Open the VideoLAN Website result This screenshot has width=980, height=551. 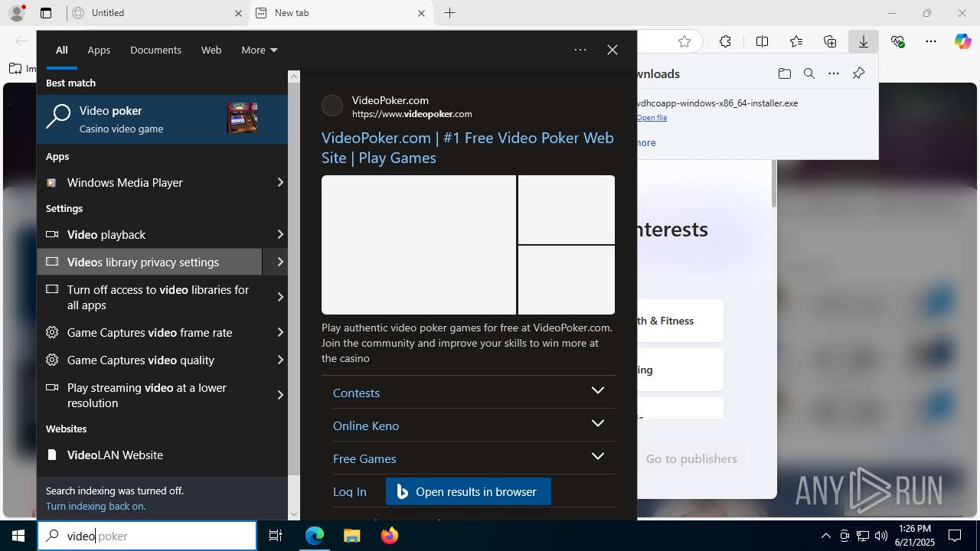point(162,455)
